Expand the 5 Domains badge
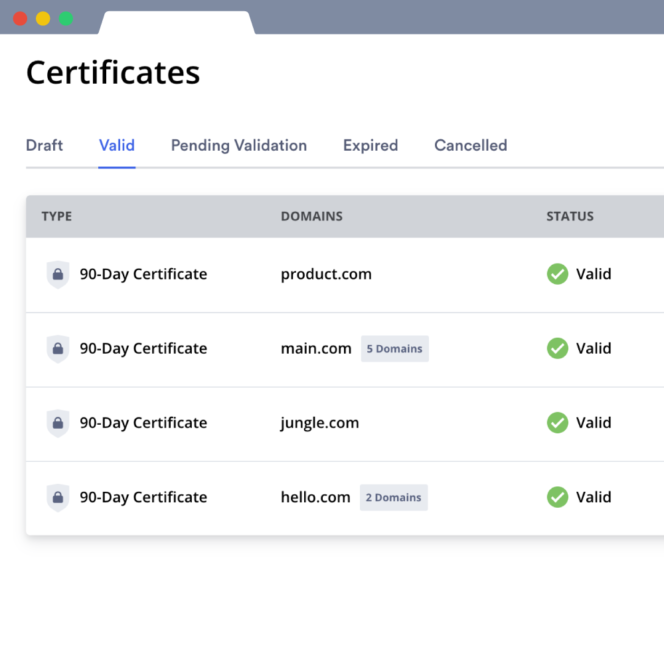This screenshot has height=659, width=664. pyautogui.click(x=394, y=349)
